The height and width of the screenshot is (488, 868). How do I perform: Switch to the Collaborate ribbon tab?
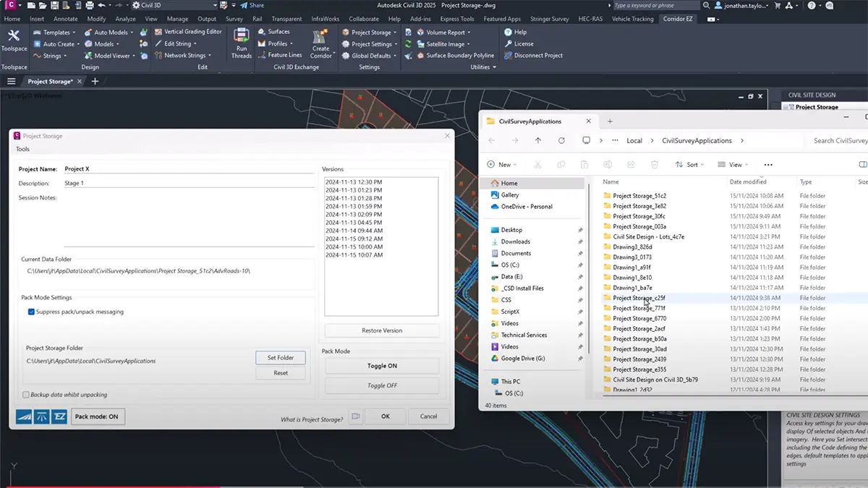pyautogui.click(x=364, y=19)
